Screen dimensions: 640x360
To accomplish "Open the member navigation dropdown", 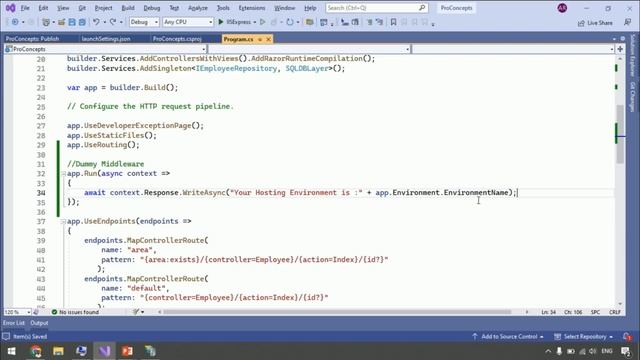I will point(513,49).
